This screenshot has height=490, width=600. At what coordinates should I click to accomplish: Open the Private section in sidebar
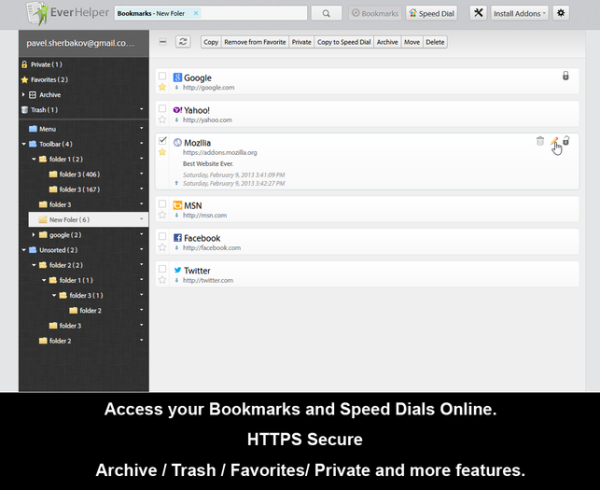point(46,64)
